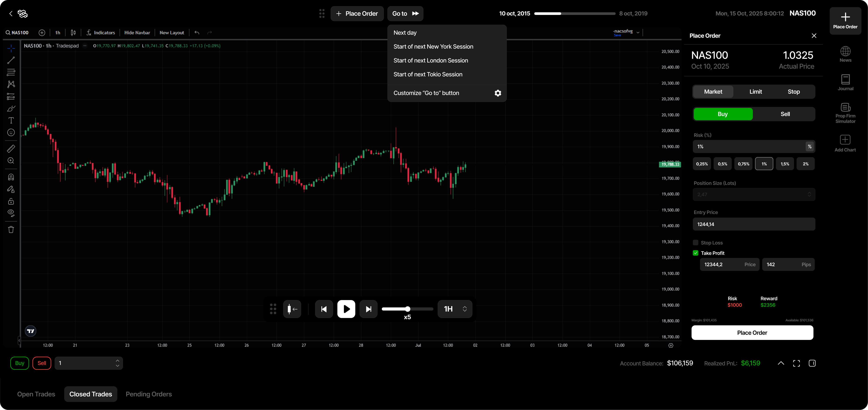Switch the order type to Limit

pos(755,92)
